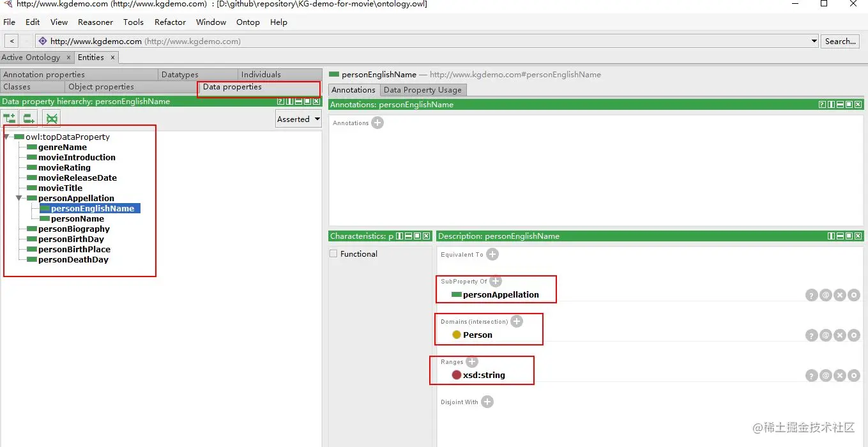
Task: Show explanation for the Person domain row
Action: click(x=811, y=335)
